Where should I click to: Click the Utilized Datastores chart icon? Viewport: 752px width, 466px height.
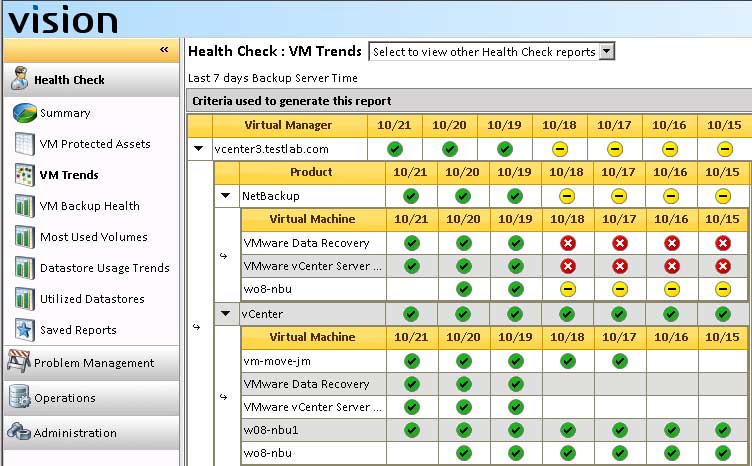[24, 299]
